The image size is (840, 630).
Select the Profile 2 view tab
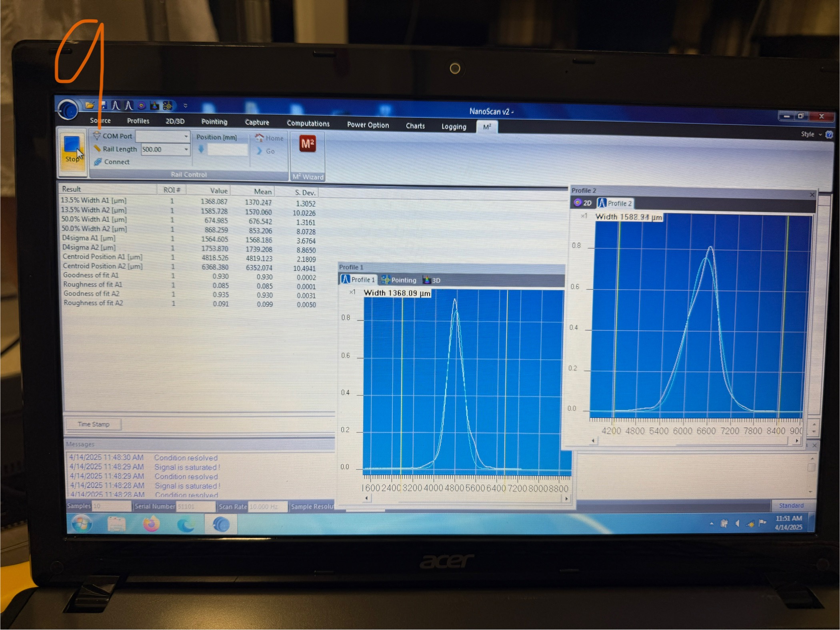[615, 203]
